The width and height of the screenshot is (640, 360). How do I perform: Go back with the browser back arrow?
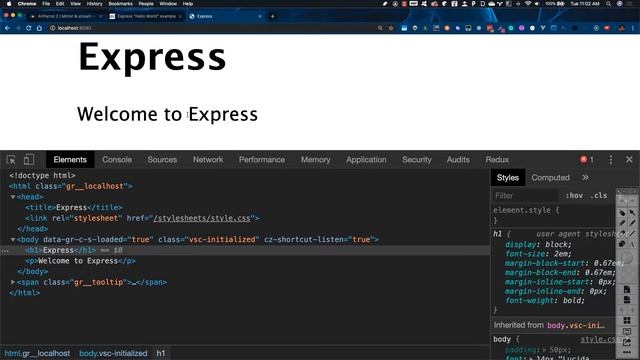7,28
